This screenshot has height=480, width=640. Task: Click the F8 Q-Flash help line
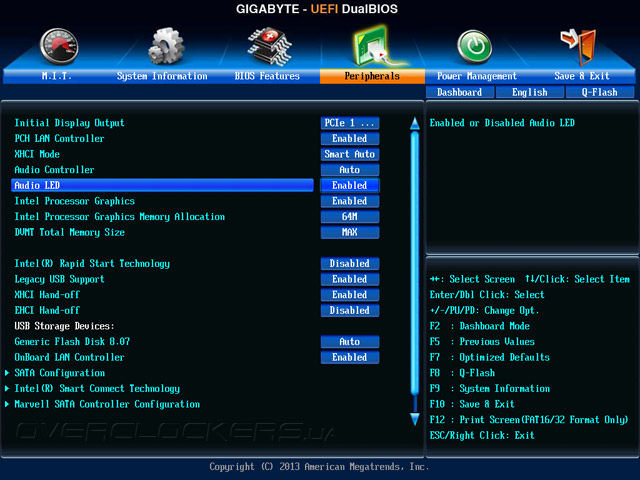click(462, 373)
